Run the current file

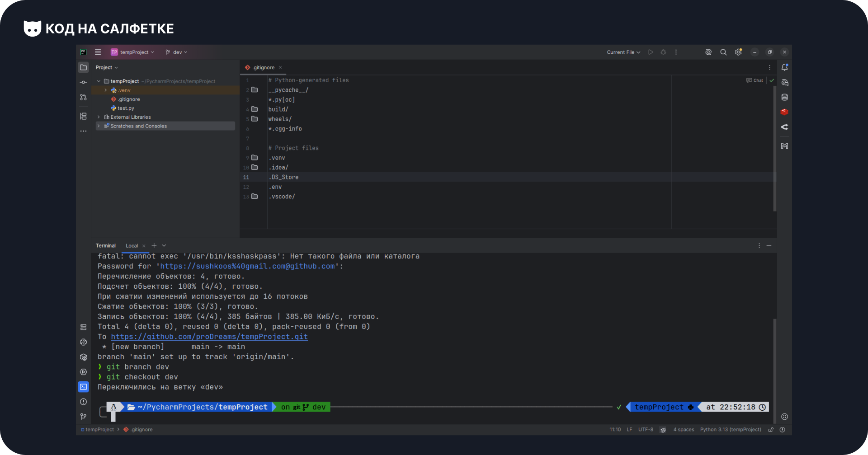coord(651,52)
